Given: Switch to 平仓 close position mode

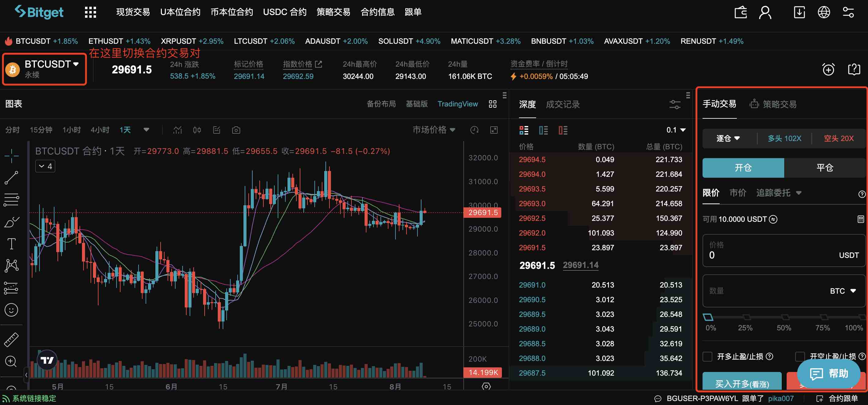Looking at the screenshot, I should pyautogui.click(x=824, y=168).
